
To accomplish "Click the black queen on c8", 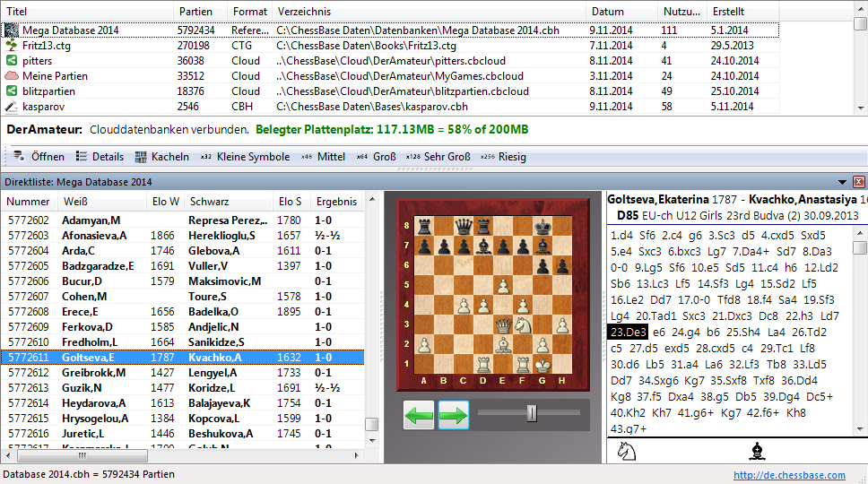I will (464, 226).
